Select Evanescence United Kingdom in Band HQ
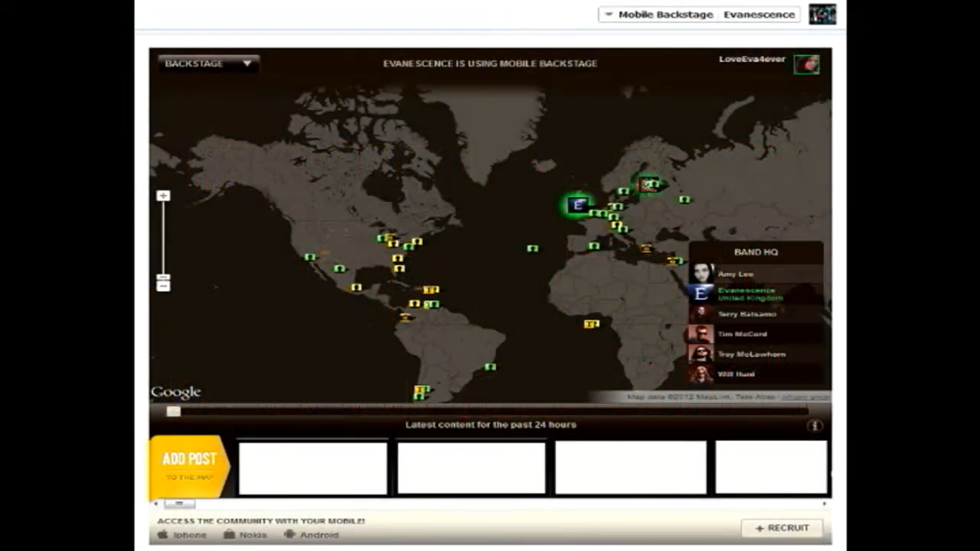This screenshot has width=980, height=551. [756, 294]
